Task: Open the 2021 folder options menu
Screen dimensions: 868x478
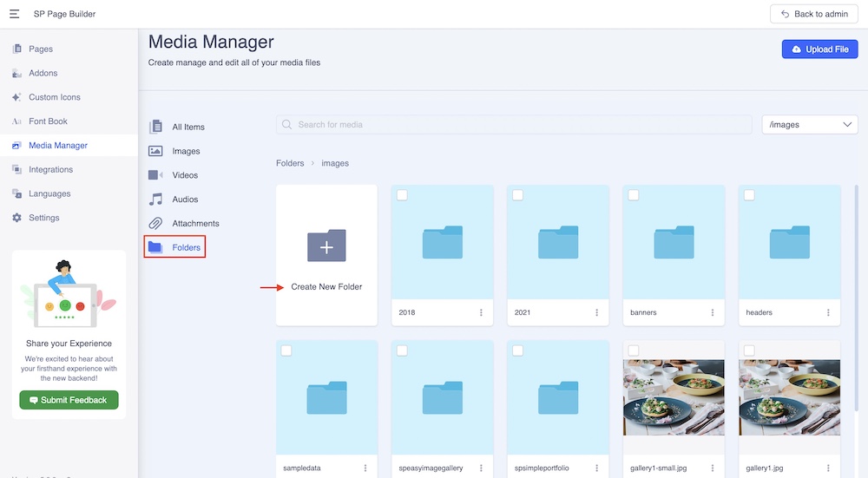Action: click(596, 312)
